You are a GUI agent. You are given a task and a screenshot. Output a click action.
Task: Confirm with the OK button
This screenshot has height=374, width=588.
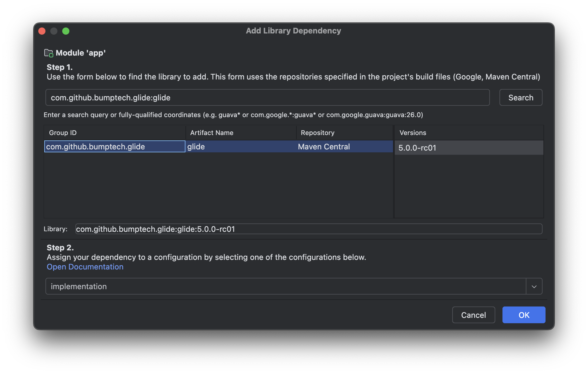[x=523, y=315]
